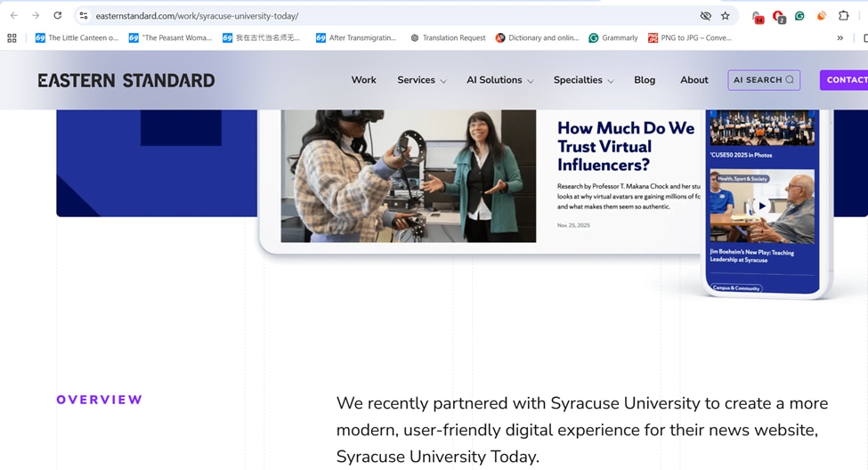This screenshot has width=868, height=470.
Task: Open the Translation Request bookmark
Action: click(448, 37)
